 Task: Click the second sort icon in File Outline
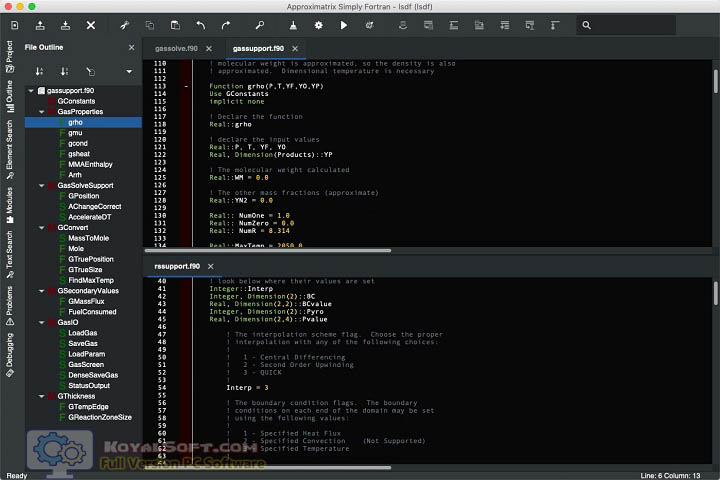(65, 71)
